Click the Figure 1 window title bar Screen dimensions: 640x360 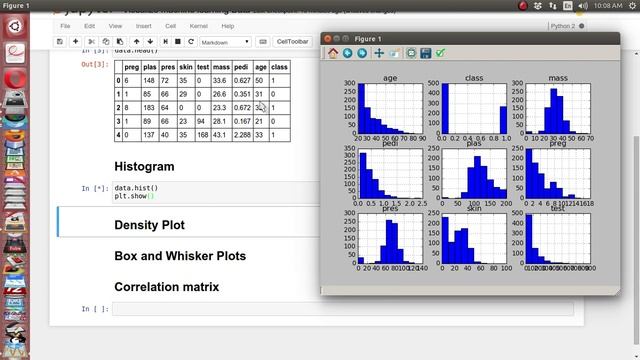[470, 39]
